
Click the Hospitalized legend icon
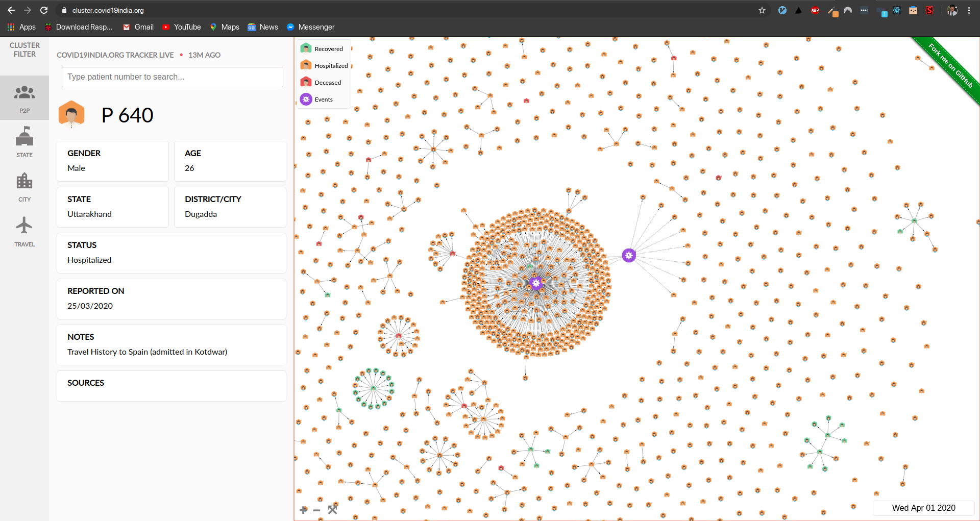(306, 65)
